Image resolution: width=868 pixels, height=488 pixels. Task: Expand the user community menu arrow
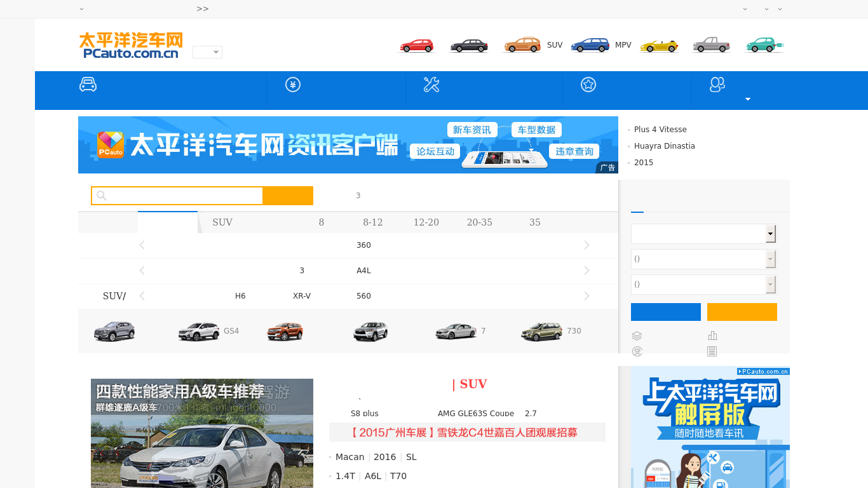pyautogui.click(x=748, y=99)
